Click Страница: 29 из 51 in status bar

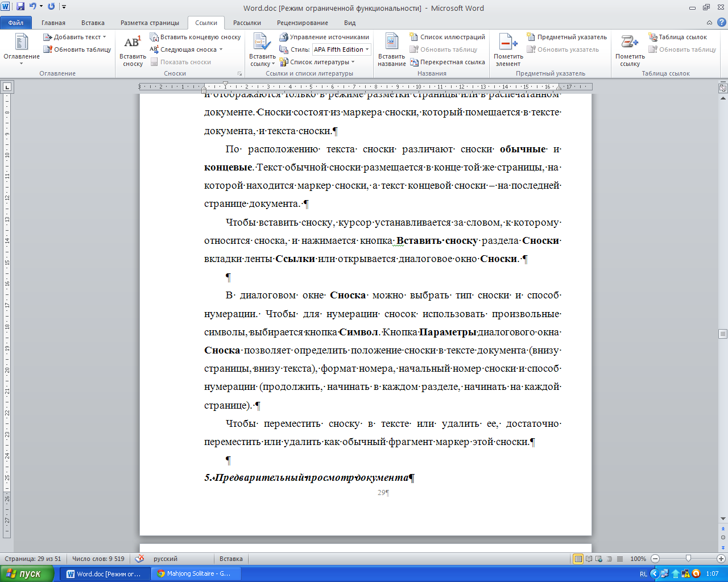33,559
